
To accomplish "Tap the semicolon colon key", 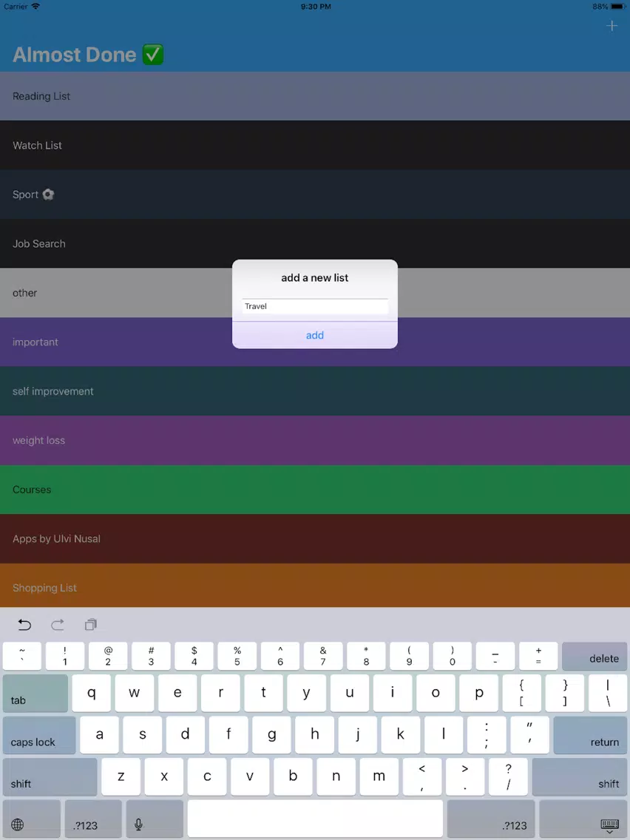I will click(x=487, y=735).
